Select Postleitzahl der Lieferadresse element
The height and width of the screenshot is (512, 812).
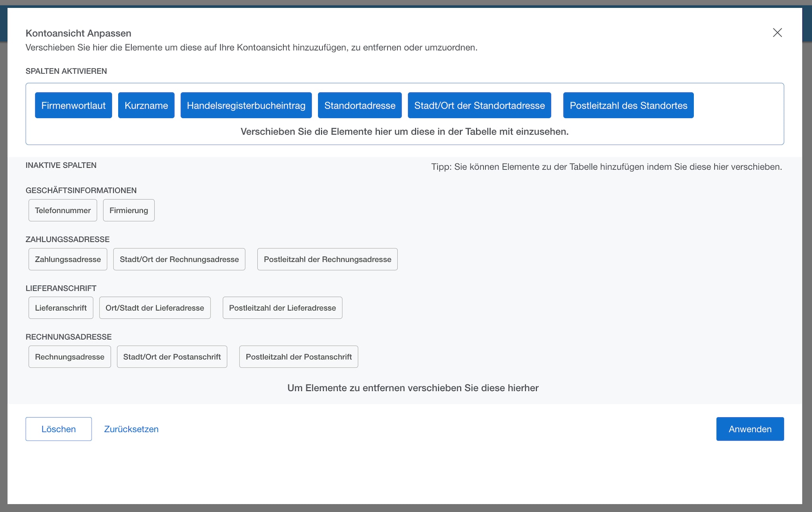point(282,307)
